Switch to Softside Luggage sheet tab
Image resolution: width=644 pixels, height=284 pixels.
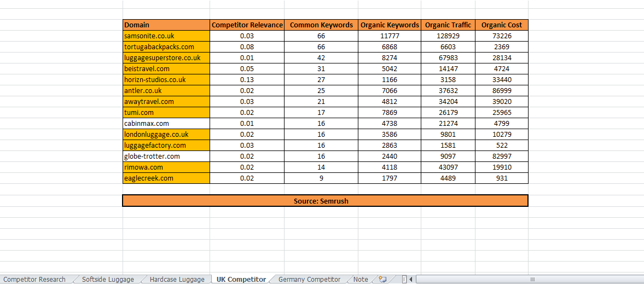click(108, 280)
